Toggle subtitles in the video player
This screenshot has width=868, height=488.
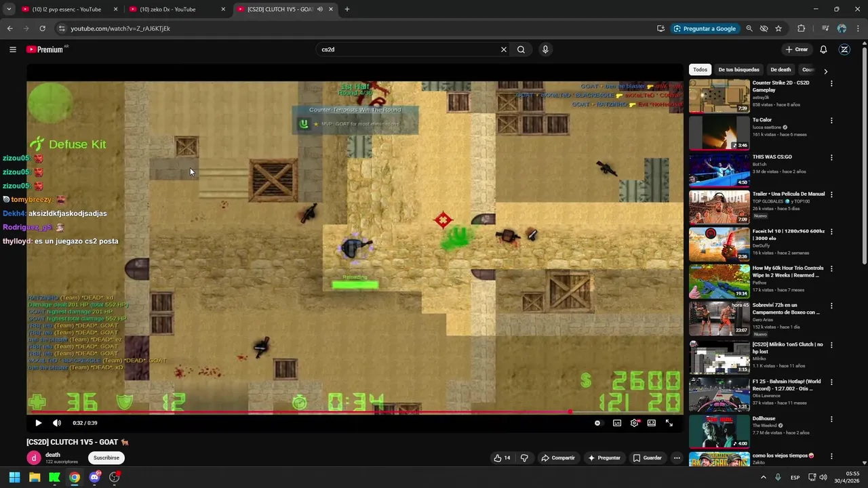(617, 423)
